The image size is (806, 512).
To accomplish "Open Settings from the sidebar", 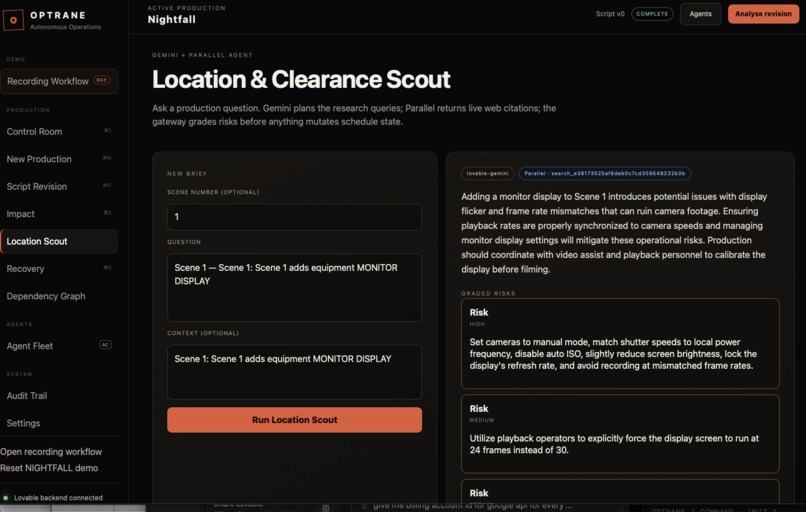I will coord(59,423).
